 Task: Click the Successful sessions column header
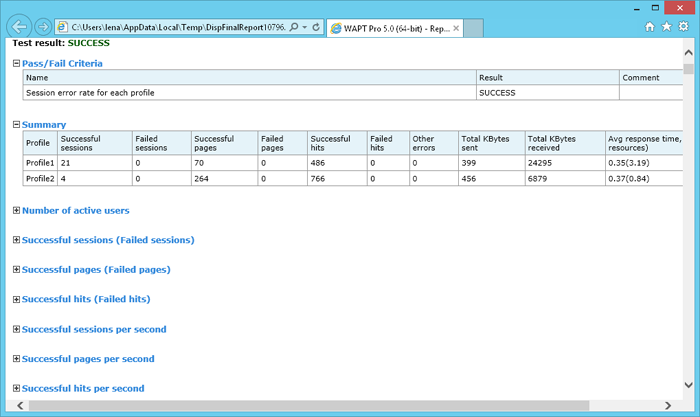pos(95,143)
